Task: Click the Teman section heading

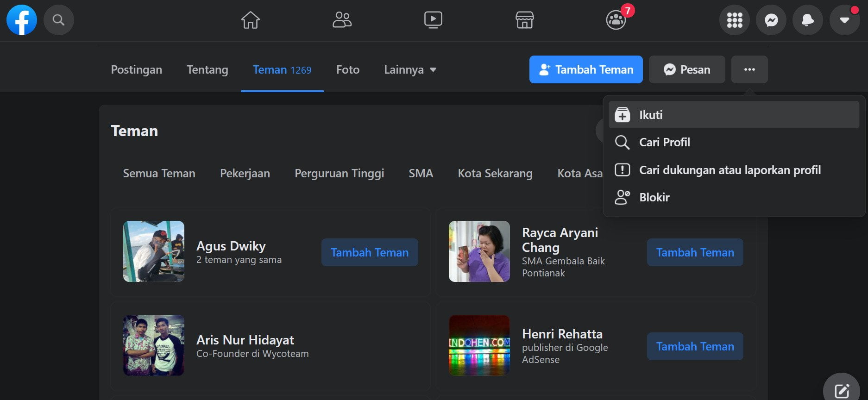Action: coord(134,131)
